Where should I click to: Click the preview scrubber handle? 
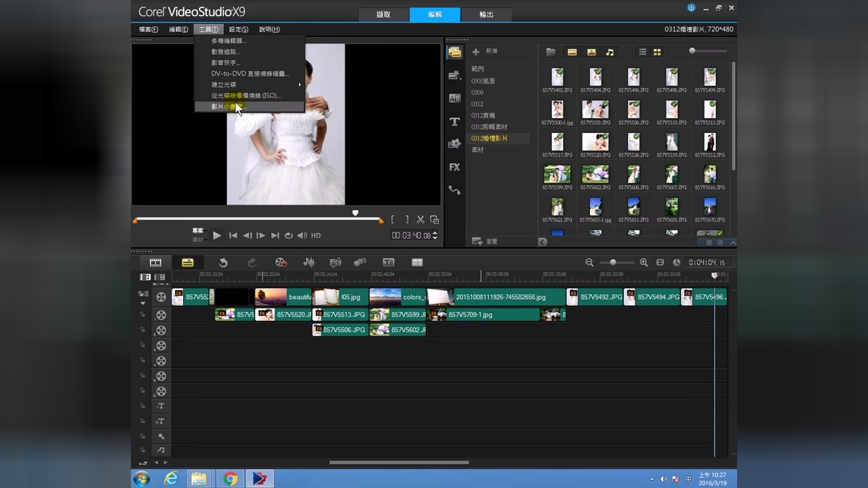(x=355, y=213)
